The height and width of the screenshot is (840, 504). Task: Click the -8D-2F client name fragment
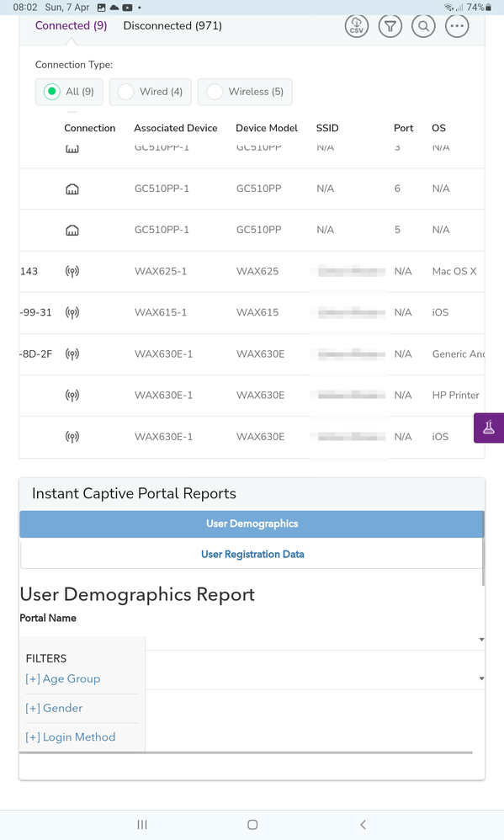35,354
